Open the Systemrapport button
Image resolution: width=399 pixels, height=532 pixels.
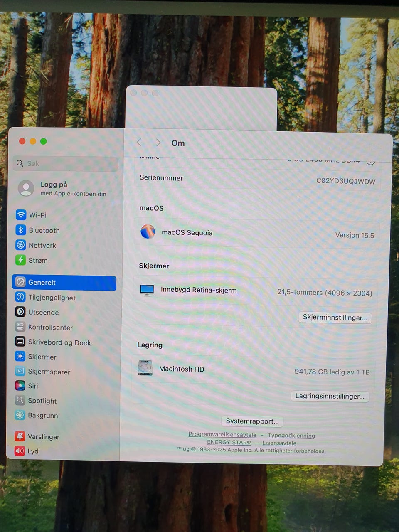coord(252,421)
